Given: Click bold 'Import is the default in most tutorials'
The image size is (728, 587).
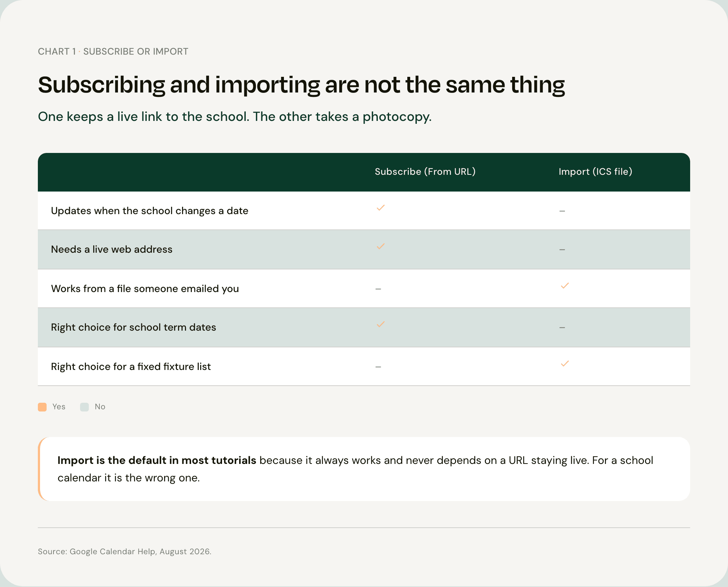Looking at the screenshot, I should point(157,461).
